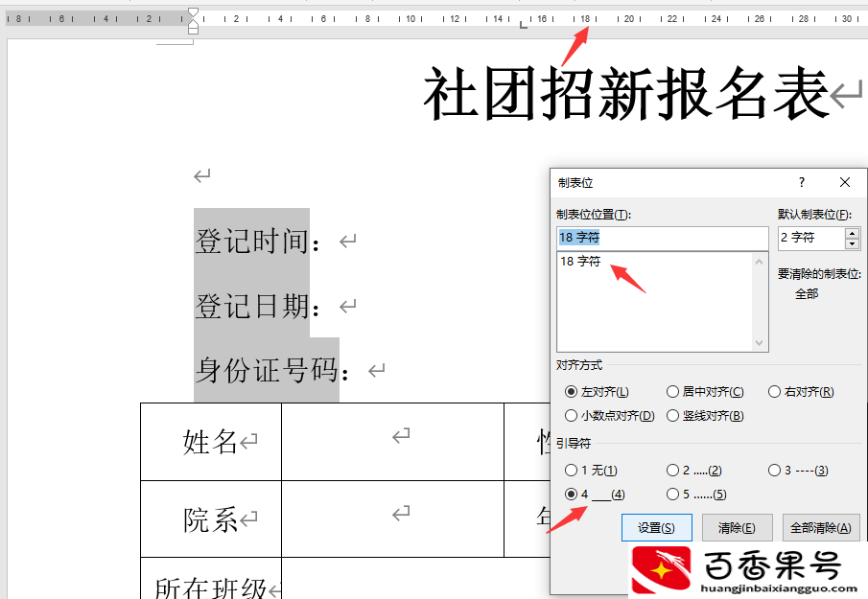The image size is (868, 599).
Task: Click the empty cell right of 院系
Action: (392, 519)
